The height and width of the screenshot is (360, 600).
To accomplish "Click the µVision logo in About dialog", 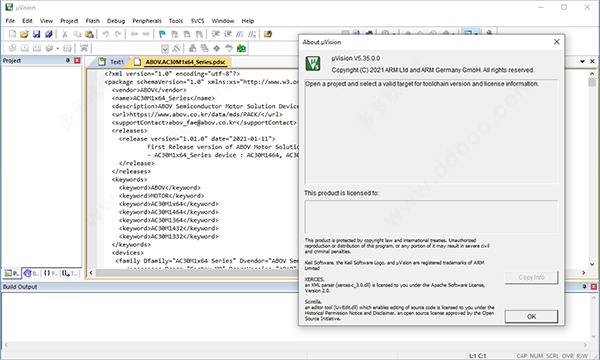I will 313,64.
